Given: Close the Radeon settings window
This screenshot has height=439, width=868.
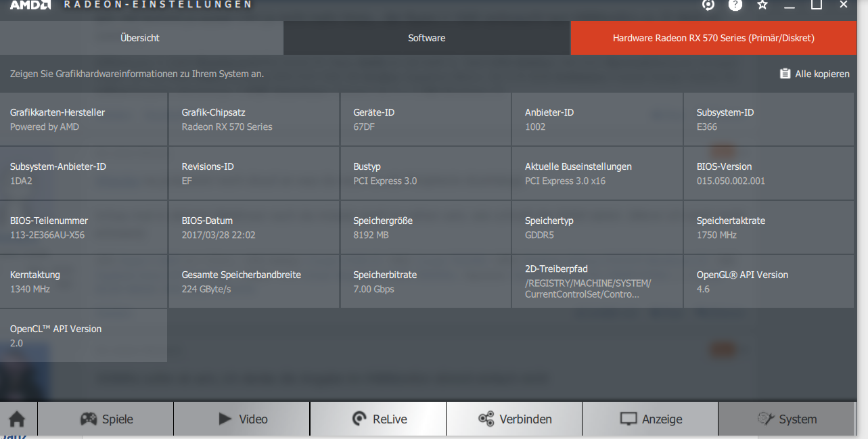Looking at the screenshot, I should point(844,5).
